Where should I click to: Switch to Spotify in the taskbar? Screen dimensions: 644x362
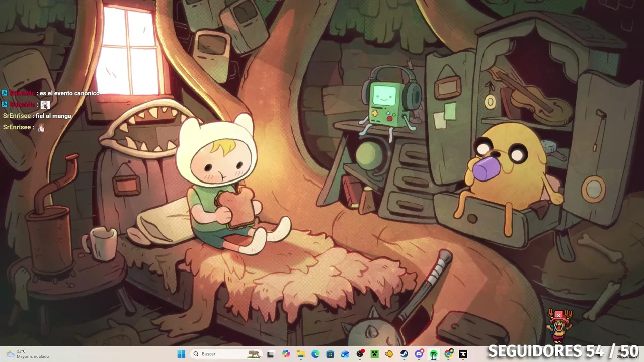click(x=434, y=354)
